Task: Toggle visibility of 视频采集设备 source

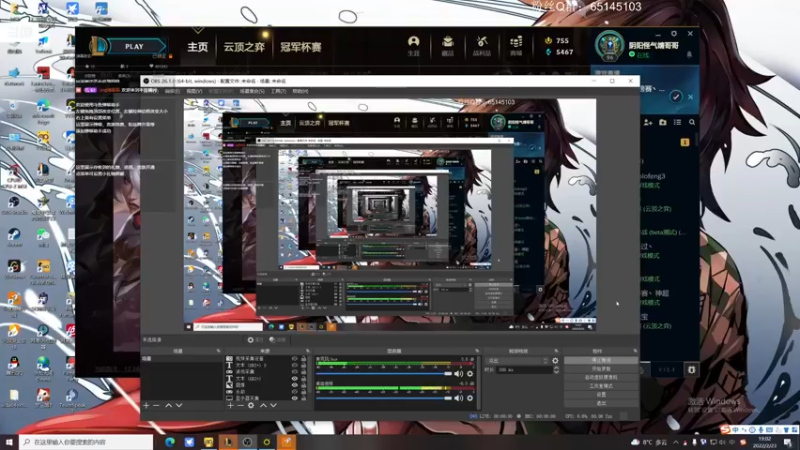Action: pyautogui.click(x=294, y=359)
